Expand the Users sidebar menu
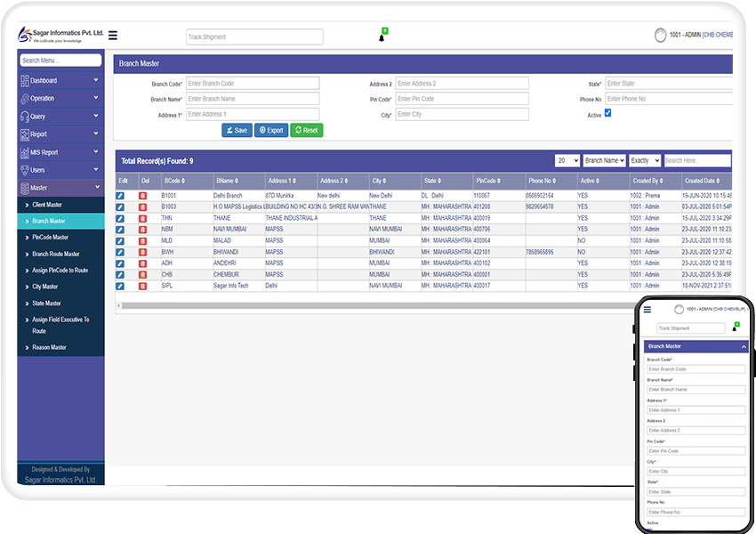Screen dimensions: 756x534 [x=60, y=170]
